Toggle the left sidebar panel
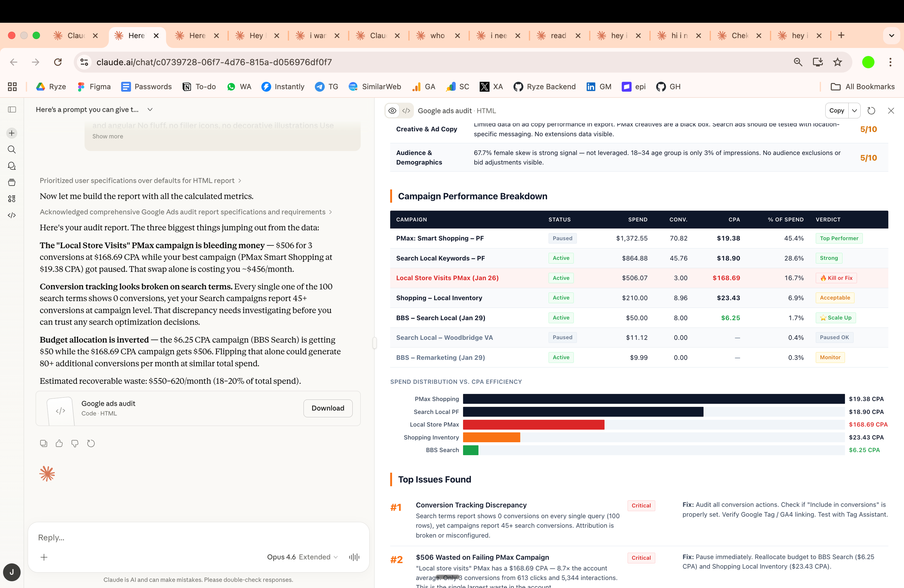904x588 pixels. pos(12,109)
